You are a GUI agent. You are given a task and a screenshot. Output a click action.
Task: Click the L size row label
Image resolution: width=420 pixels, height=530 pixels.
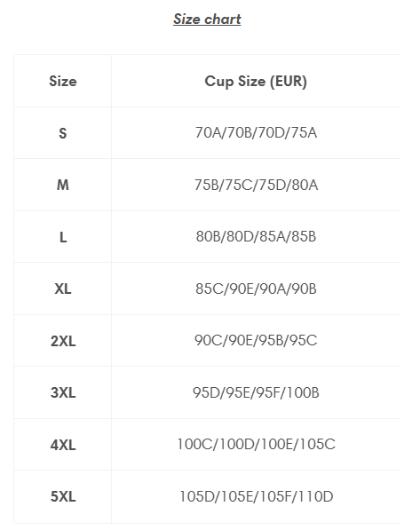(x=63, y=237)
